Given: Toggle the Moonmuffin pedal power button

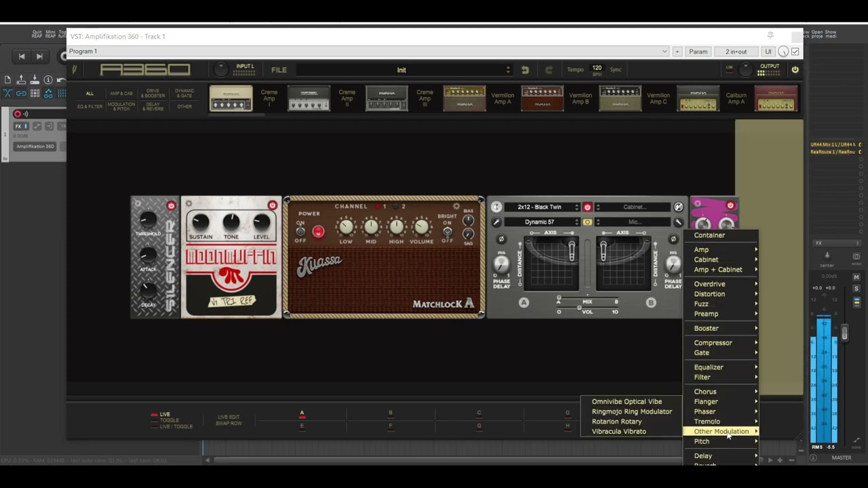Looking at the screenshot, I should [x=273, y=205].
